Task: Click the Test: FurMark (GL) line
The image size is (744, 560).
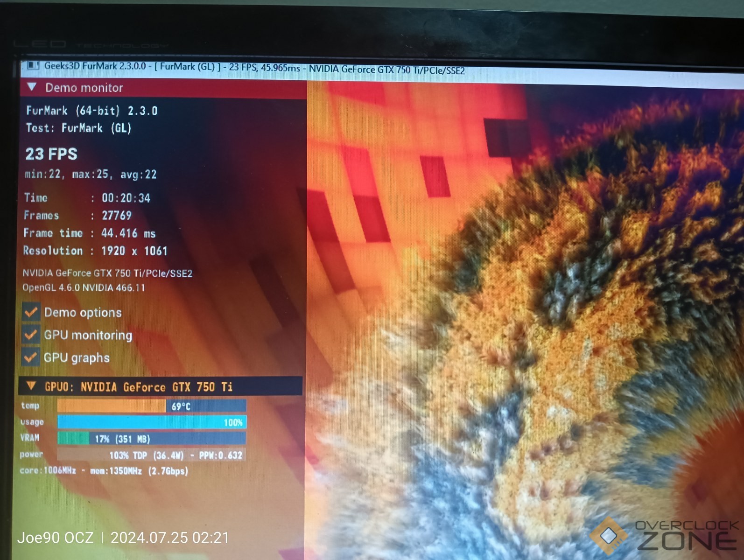Action: coord(78,128)
